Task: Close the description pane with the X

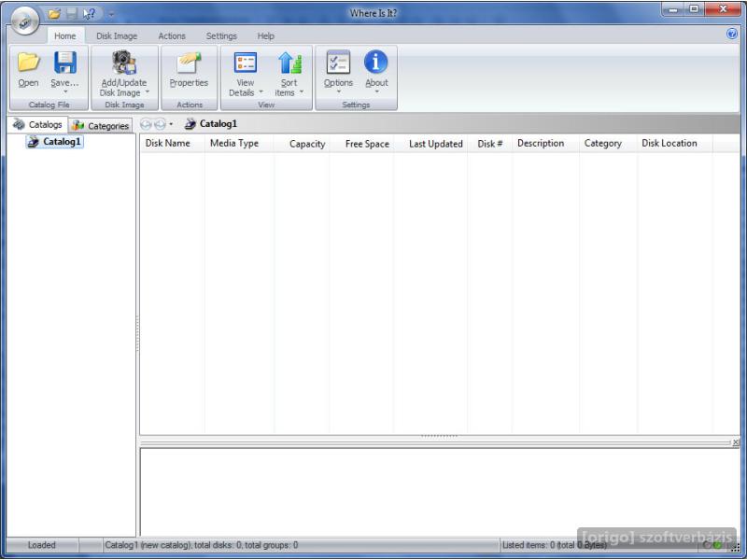Action: 736,442
